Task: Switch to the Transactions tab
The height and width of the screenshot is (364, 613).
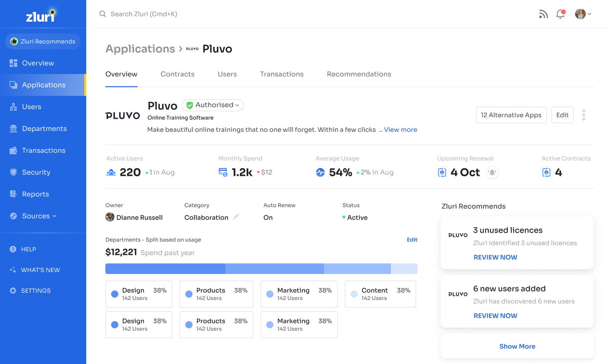Action: 282,74
